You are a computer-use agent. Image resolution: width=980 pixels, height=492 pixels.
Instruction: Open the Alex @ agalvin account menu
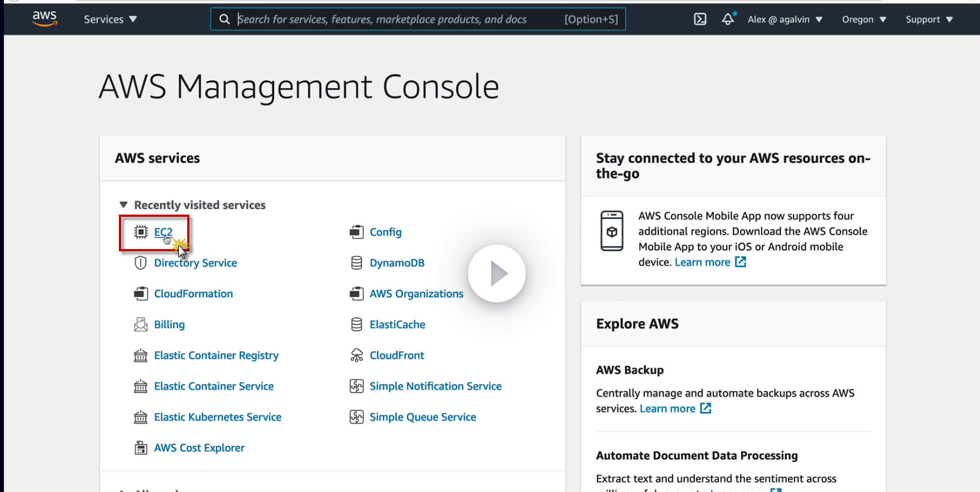(784, 19)
